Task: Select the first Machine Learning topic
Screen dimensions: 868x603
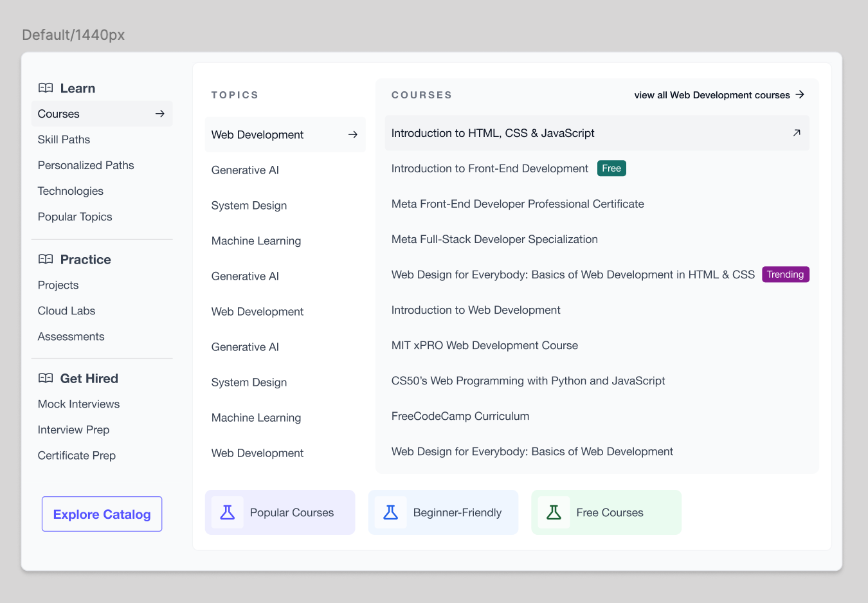Action: pyautogui.click(x=257, y=240)
